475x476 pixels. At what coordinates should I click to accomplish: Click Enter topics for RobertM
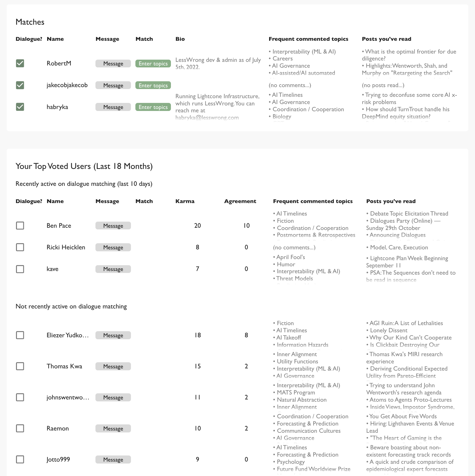tap(153, 63)
